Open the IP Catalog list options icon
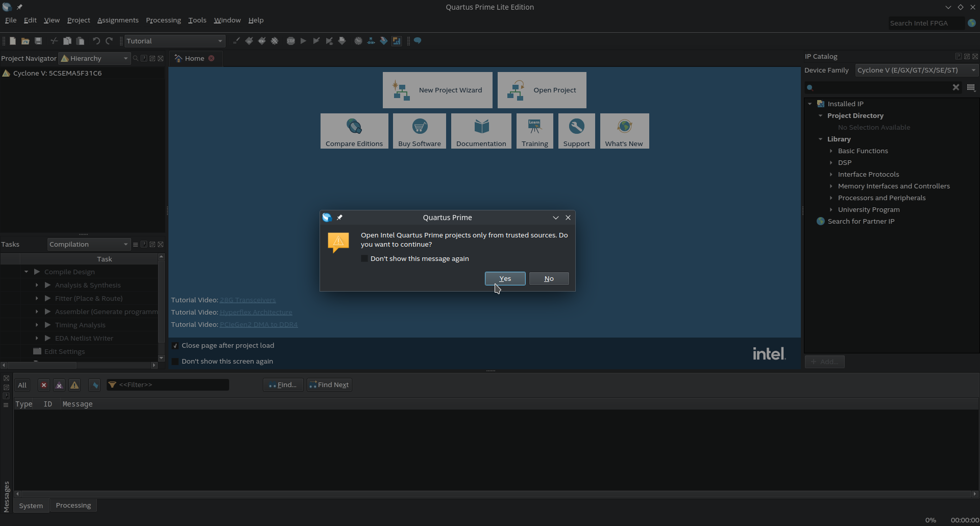This screenshot has height=526, width=980. tap(971, 87)
